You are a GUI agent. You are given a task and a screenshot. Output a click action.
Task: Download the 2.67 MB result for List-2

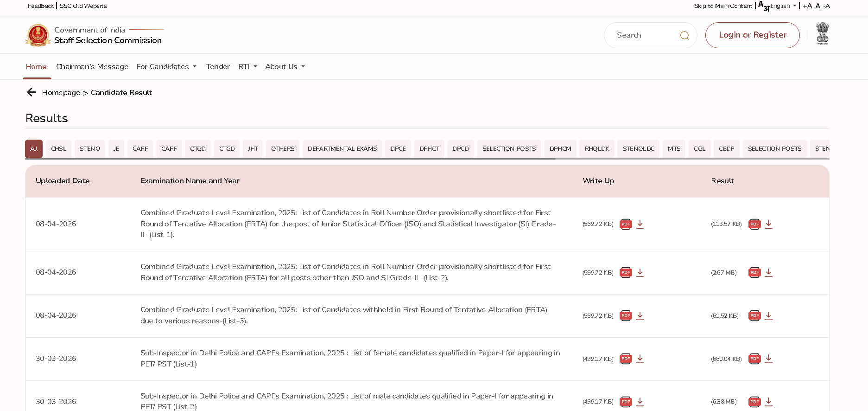[x=768, y=273]
